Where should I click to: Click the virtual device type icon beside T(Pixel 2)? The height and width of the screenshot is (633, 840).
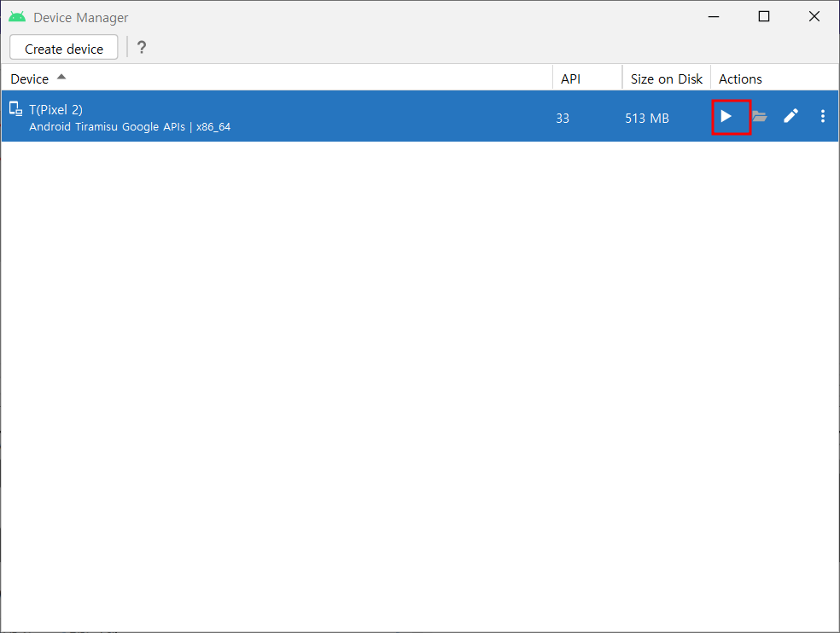coord(15,109)
